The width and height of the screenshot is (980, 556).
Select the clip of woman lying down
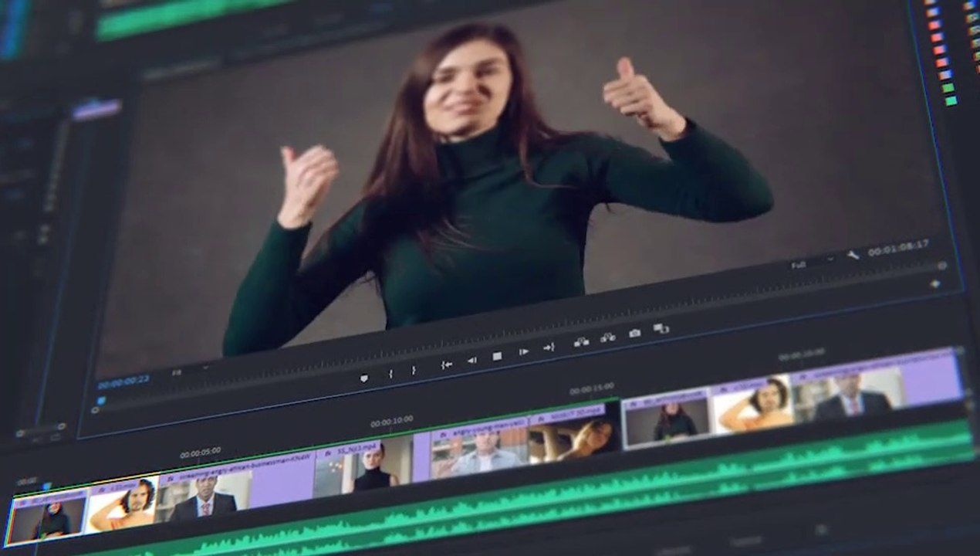coord(575,435)
